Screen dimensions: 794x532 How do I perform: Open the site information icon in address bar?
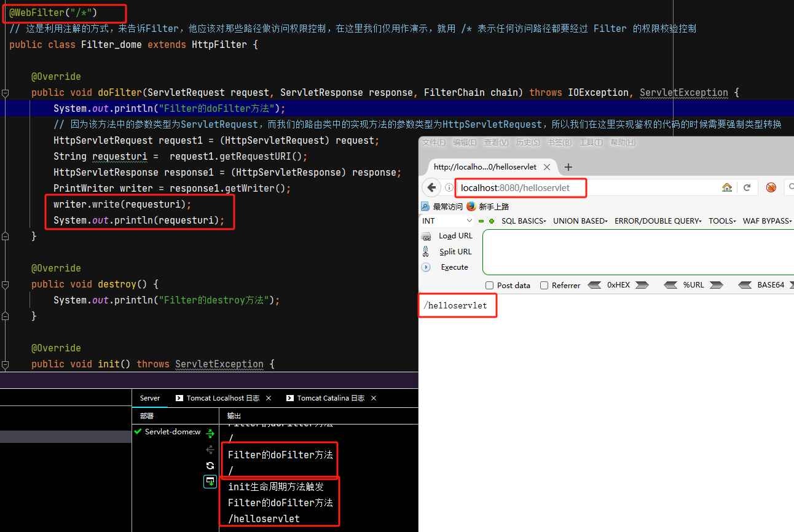pos(449,187)
